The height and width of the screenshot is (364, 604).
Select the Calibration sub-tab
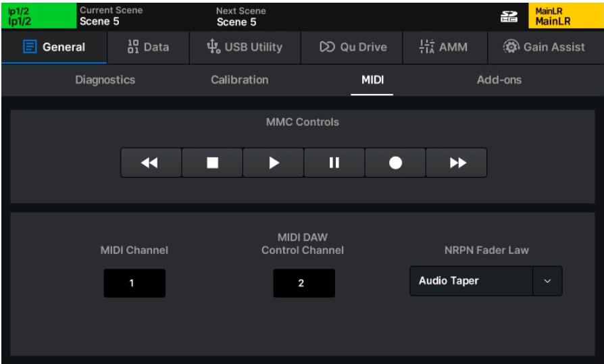pos(240,80)
